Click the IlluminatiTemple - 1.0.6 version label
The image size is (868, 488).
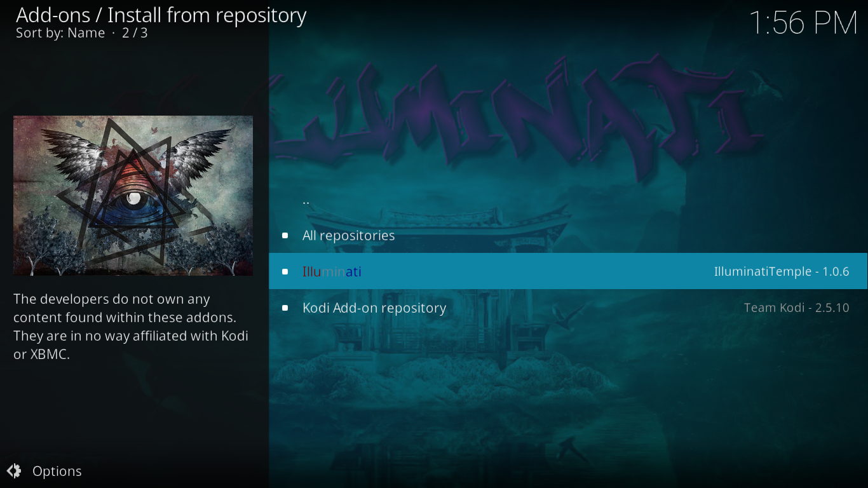(782, 272)
